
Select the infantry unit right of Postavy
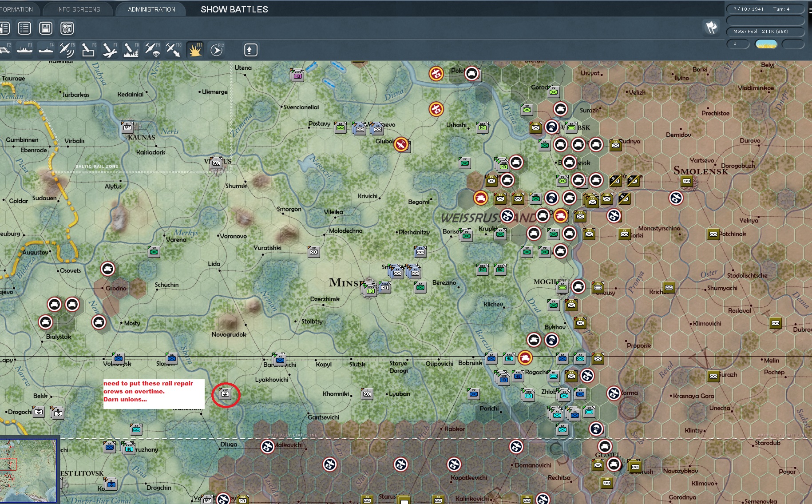click(341, 127)
